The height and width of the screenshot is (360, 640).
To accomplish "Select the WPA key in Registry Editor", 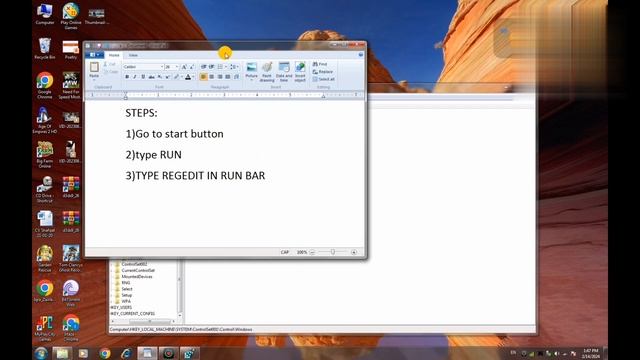I will (126, 301).
